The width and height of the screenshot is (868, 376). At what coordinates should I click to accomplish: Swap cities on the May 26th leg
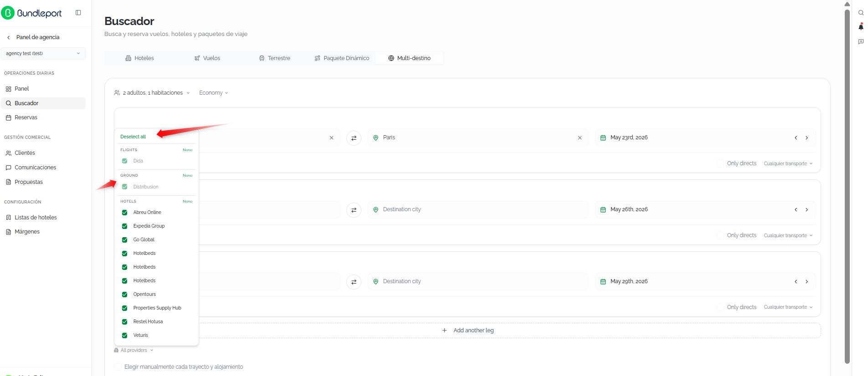click(354, 210)
